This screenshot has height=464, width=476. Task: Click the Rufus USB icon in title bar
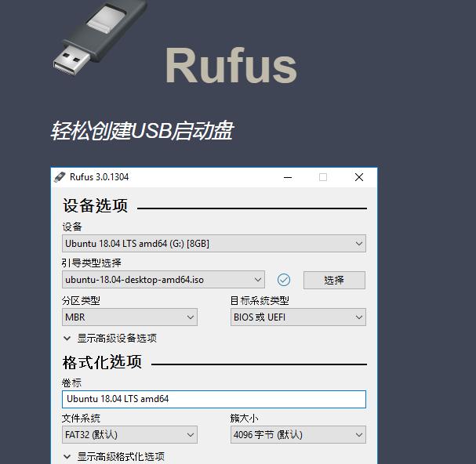60,177
